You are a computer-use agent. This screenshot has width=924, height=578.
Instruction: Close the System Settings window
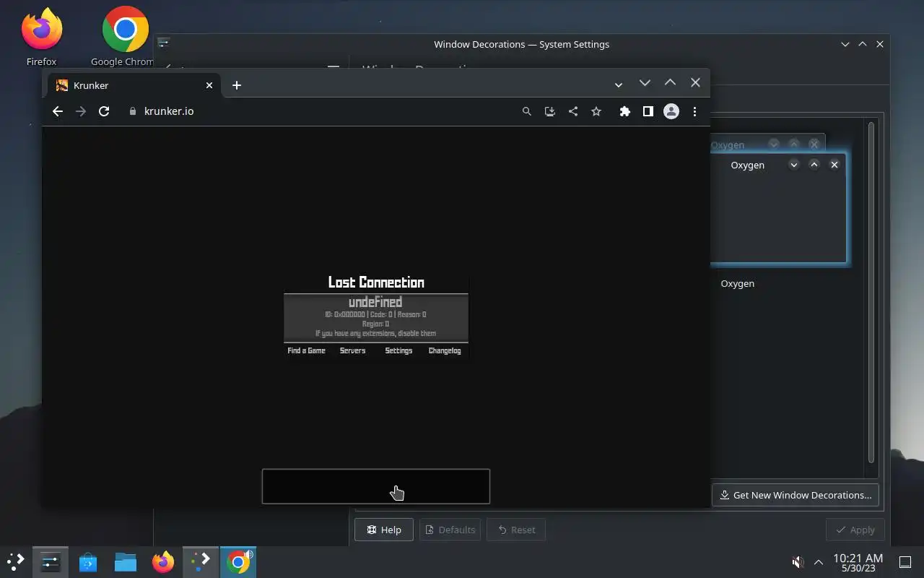point(880,44)
